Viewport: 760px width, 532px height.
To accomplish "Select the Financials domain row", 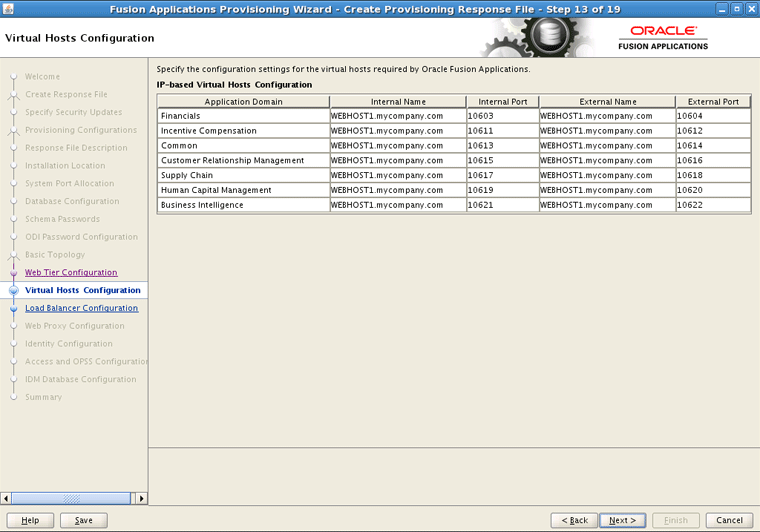I will [454, 116].
